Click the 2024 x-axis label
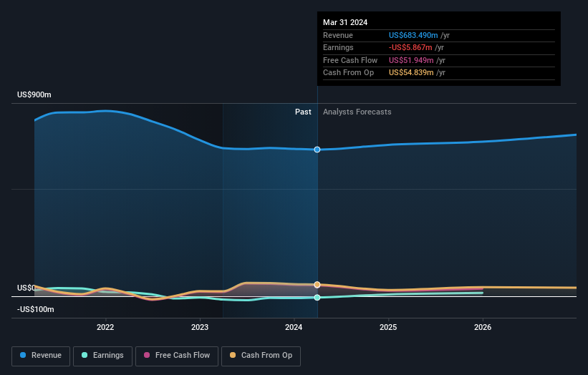 point(294,327)
